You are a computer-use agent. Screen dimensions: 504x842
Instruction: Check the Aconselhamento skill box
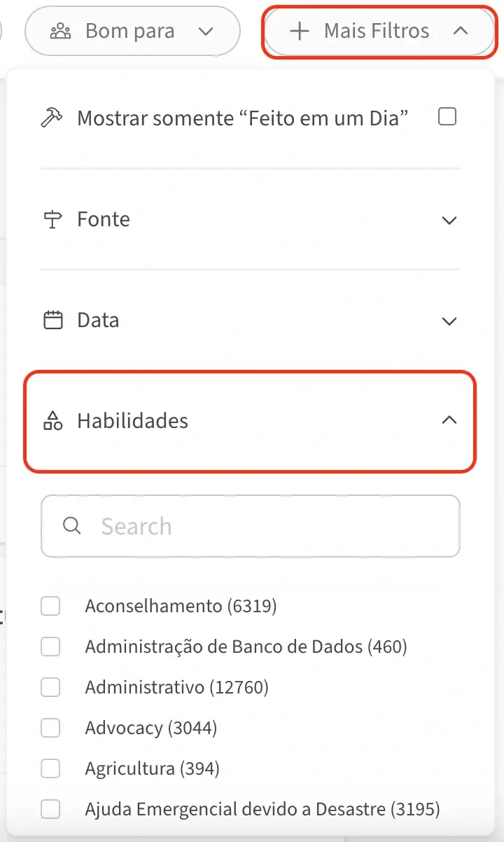[50, 607]
